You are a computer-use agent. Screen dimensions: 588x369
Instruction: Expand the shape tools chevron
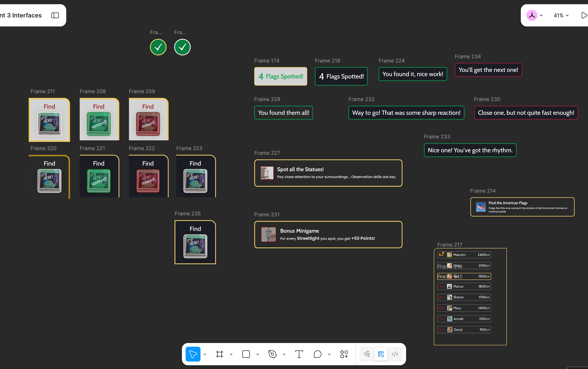point(258,354)
